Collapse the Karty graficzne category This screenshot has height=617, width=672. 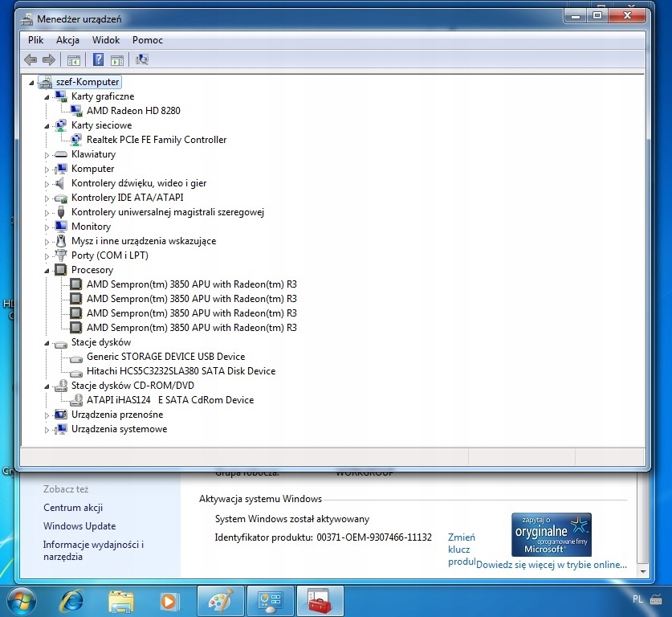coord(47,97)
